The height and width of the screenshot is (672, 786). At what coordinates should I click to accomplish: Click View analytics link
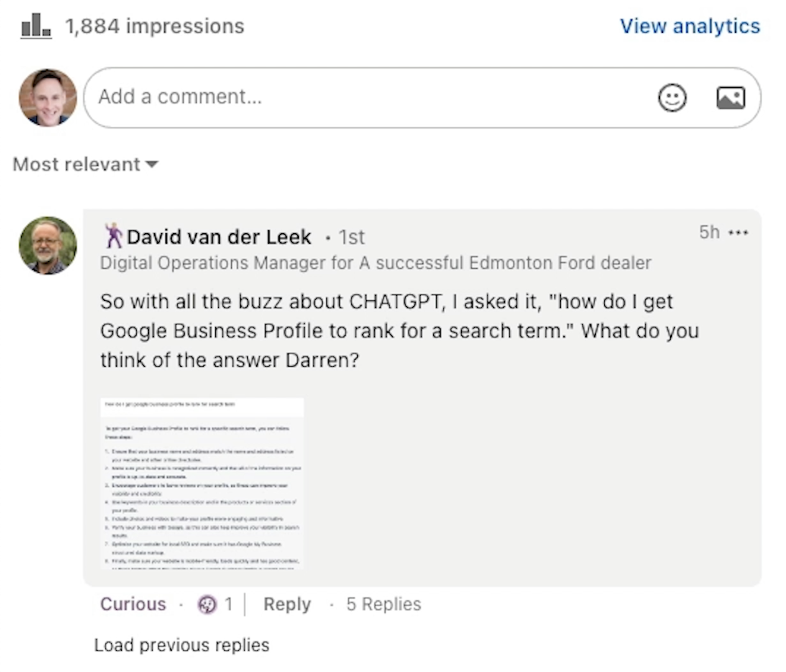point(689,26)
